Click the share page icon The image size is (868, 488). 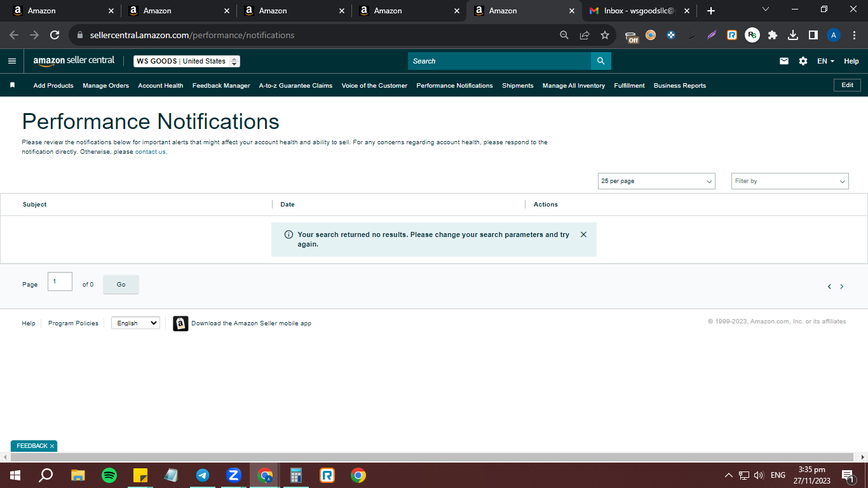click(585, 35)
